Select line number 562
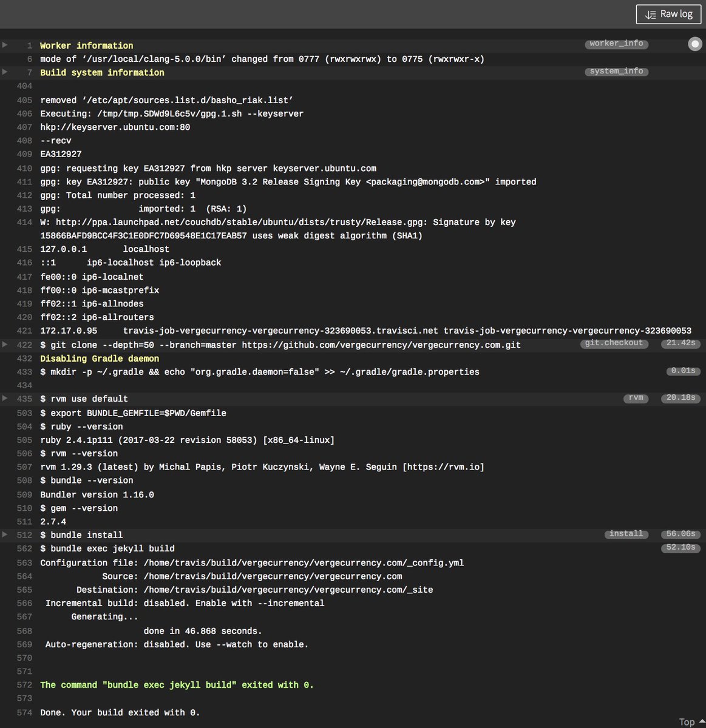 (x=24, y=548)
